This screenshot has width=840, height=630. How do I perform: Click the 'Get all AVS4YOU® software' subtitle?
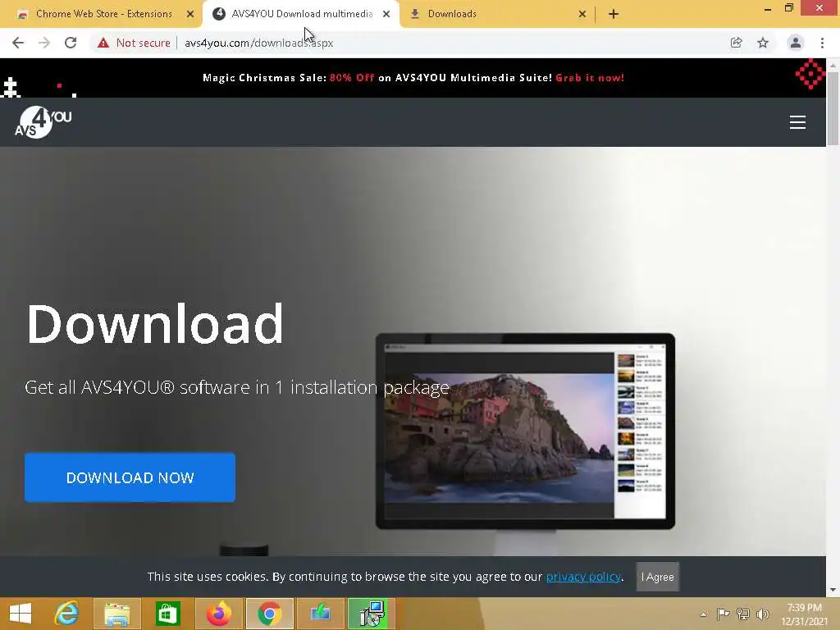click(x=237, y=387)
